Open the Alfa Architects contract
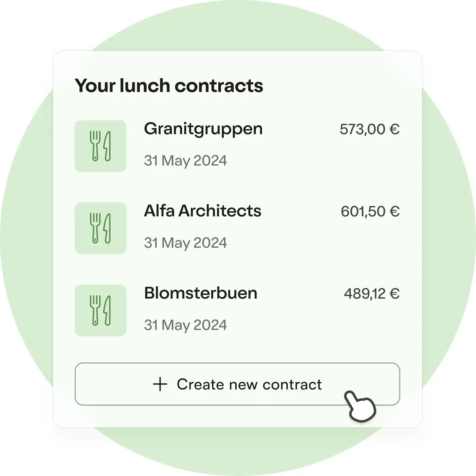Viewport: 476px width, 476px height. [202, 211]
